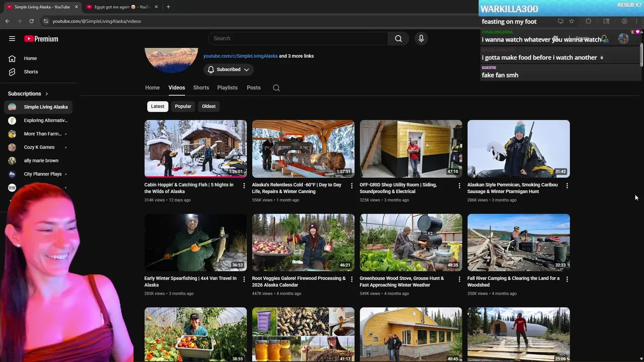
Task: Activate voice search microphone
Action: point(421,39)
